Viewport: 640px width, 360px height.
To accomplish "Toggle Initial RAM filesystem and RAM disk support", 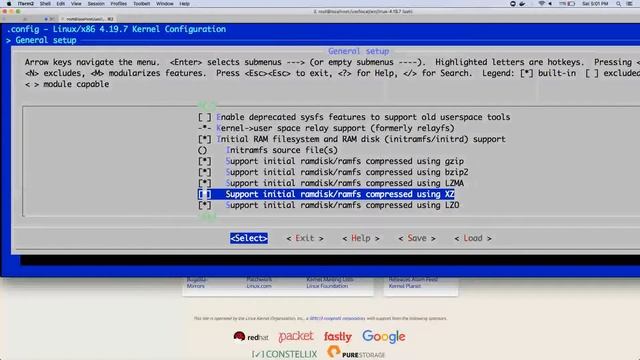I will click(x=204, y=139).
